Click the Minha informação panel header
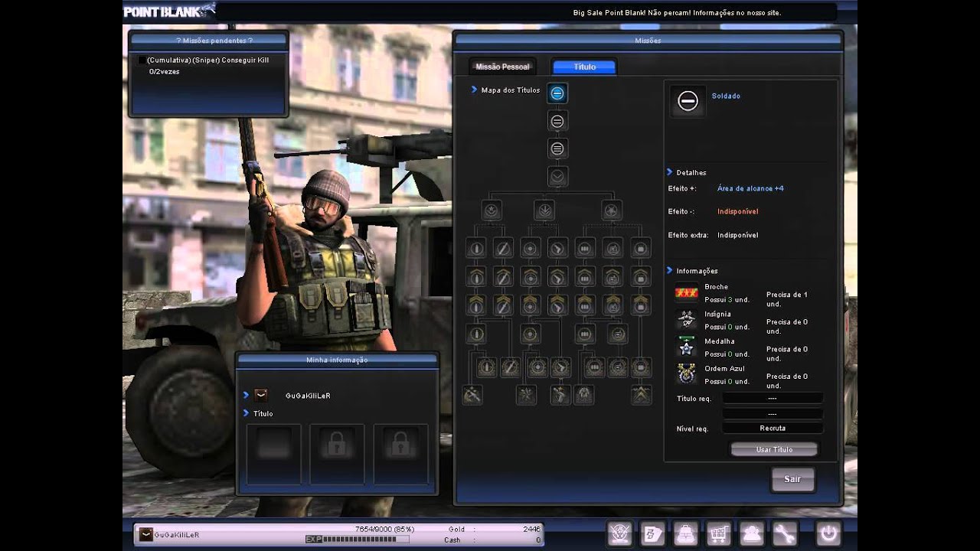The height and width of the screenshot is (551, 980). coord(337,360)
